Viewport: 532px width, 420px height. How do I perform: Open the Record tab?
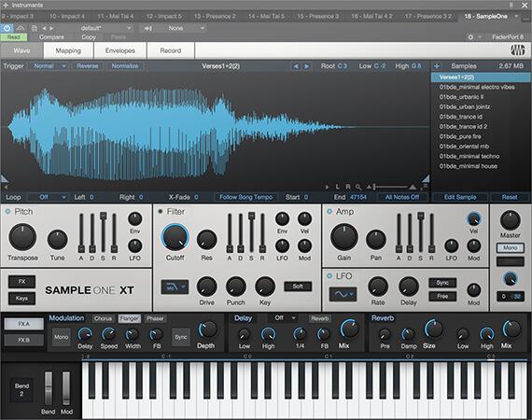pyautogui.click(x=170, y=50)
